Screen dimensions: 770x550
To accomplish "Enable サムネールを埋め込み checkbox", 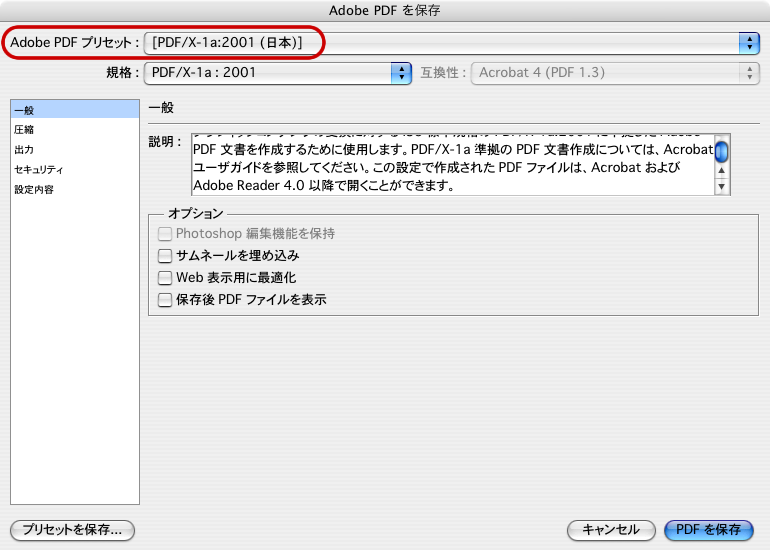I will pos(165,256).
